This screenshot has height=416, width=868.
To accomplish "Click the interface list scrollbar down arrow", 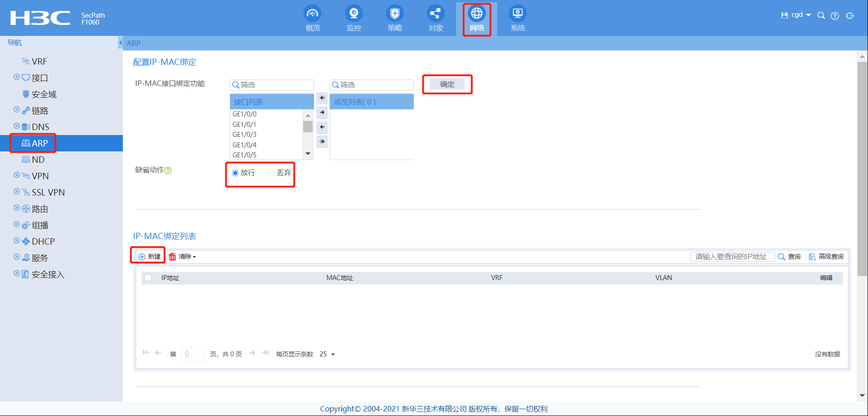I will (x=308, y=154).
